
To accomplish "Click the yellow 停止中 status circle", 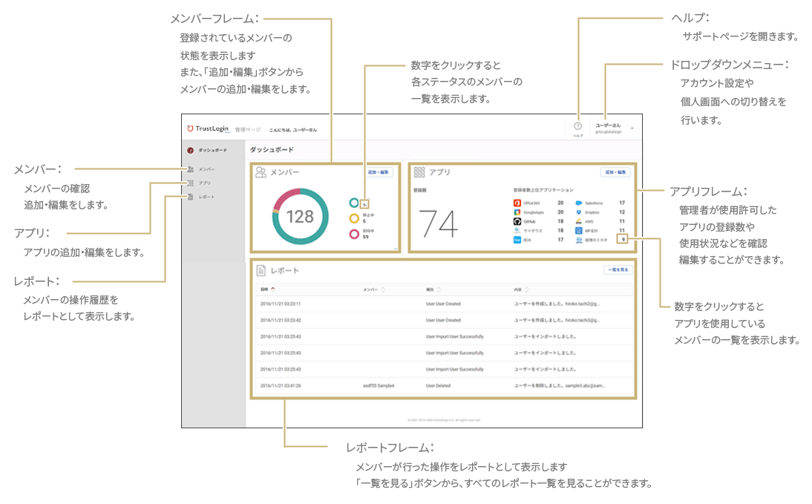I will coord(354,218).
